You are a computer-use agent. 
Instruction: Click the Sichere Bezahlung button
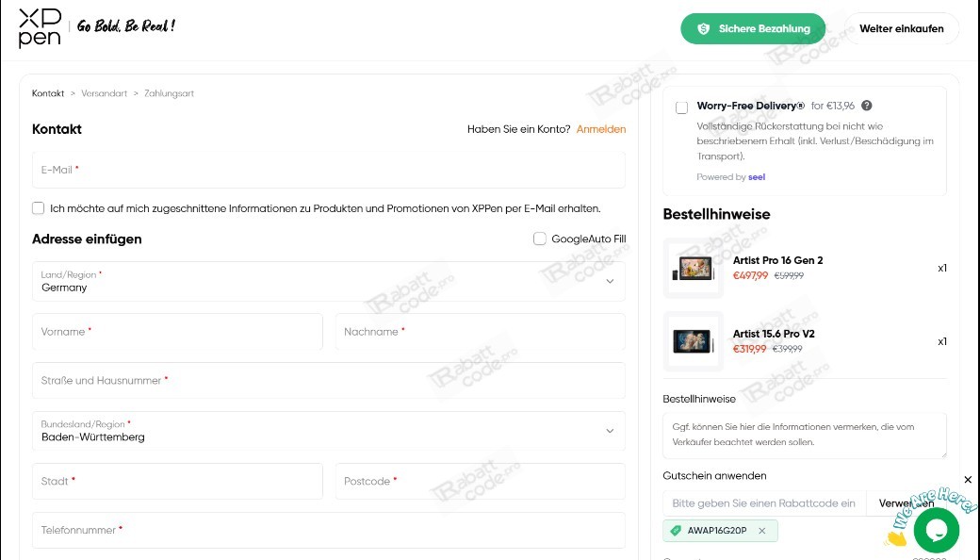(x=753, y=28)
